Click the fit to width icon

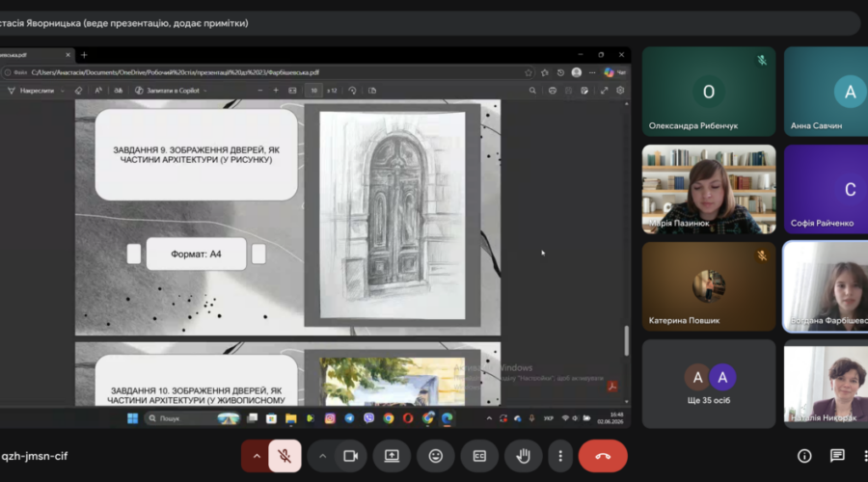click(x=292, y=91)
